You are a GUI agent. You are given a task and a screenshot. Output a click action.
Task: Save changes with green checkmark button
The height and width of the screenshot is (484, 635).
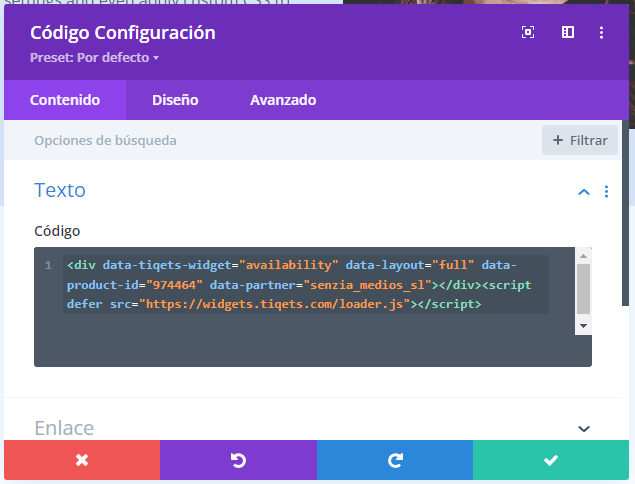pyautogui.click(x=551, y=460)
